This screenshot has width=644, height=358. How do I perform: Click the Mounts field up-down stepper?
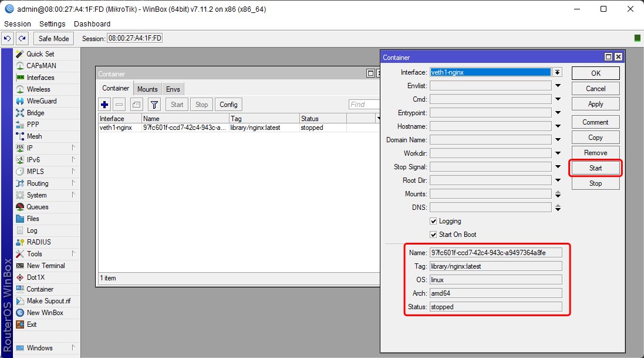click(558, 194)
